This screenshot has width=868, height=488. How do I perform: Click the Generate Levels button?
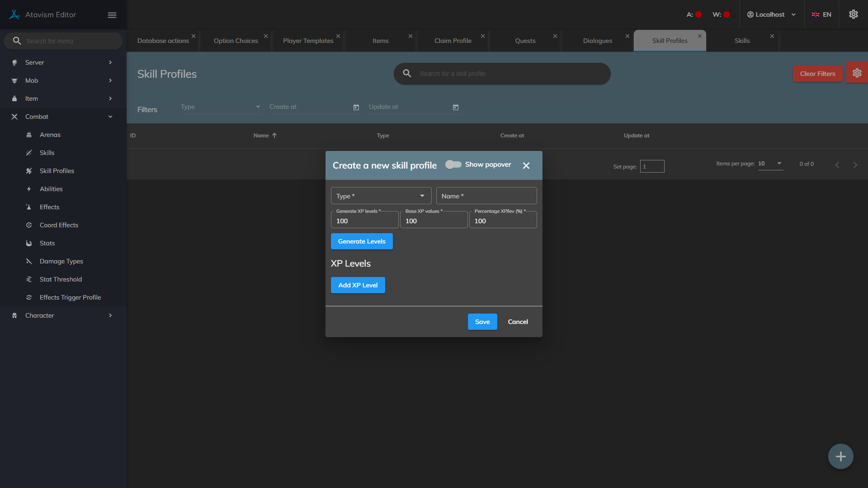click(362, 241)
